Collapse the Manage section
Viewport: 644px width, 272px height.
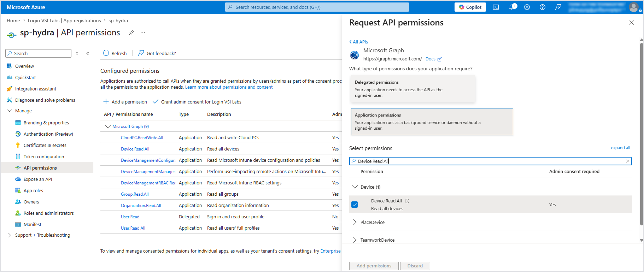10,111
